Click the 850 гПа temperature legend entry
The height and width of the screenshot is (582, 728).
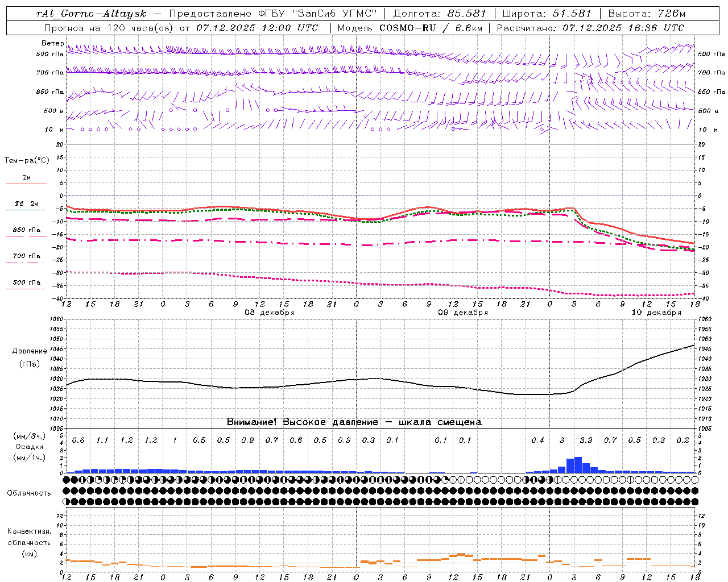tap(27, 230)
